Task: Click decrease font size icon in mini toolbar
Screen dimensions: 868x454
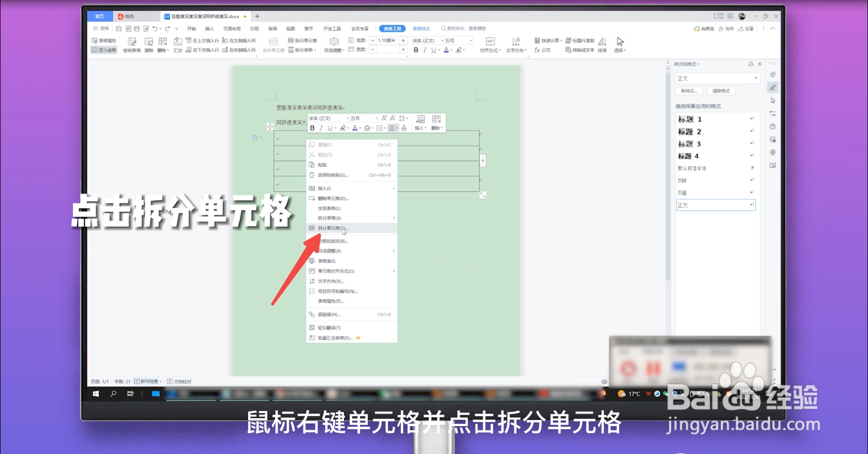Action: [x=393, y=119]
